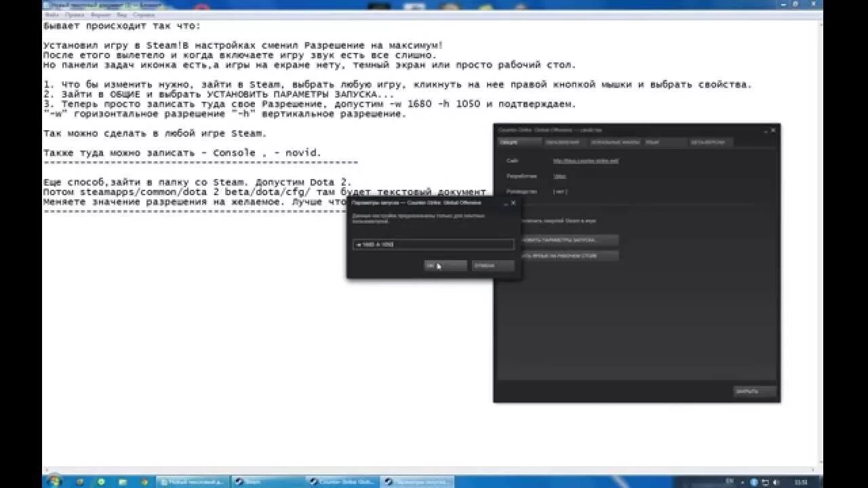Open the Справка menu in Notepad
Viewport: 868px width, 488px height.
(143, 14)
